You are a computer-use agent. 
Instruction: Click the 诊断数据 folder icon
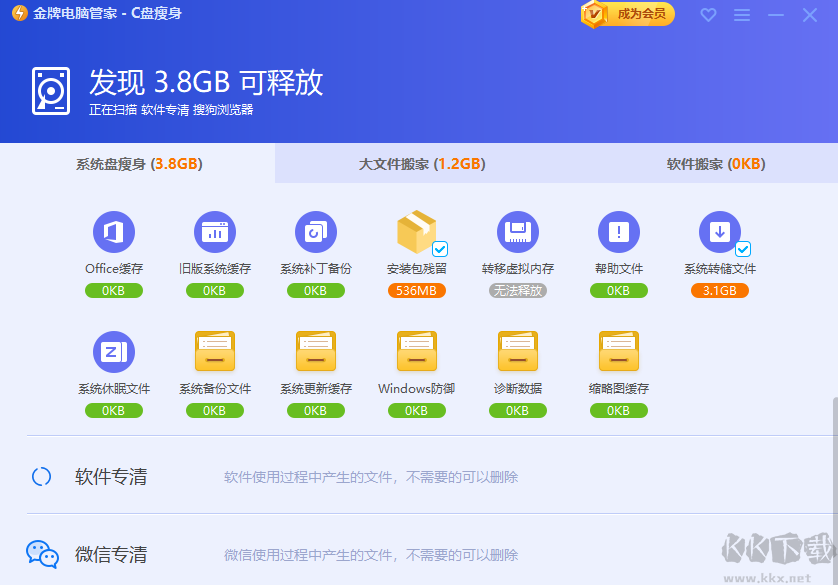coord(517,352)
